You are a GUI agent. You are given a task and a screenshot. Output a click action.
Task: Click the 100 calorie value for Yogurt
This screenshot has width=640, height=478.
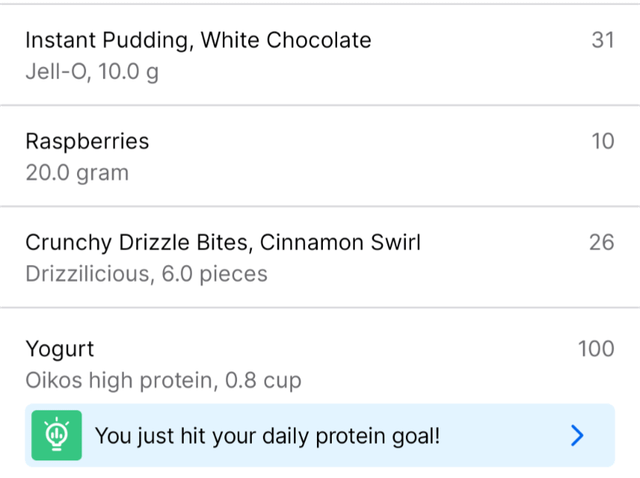pos(596,349)
